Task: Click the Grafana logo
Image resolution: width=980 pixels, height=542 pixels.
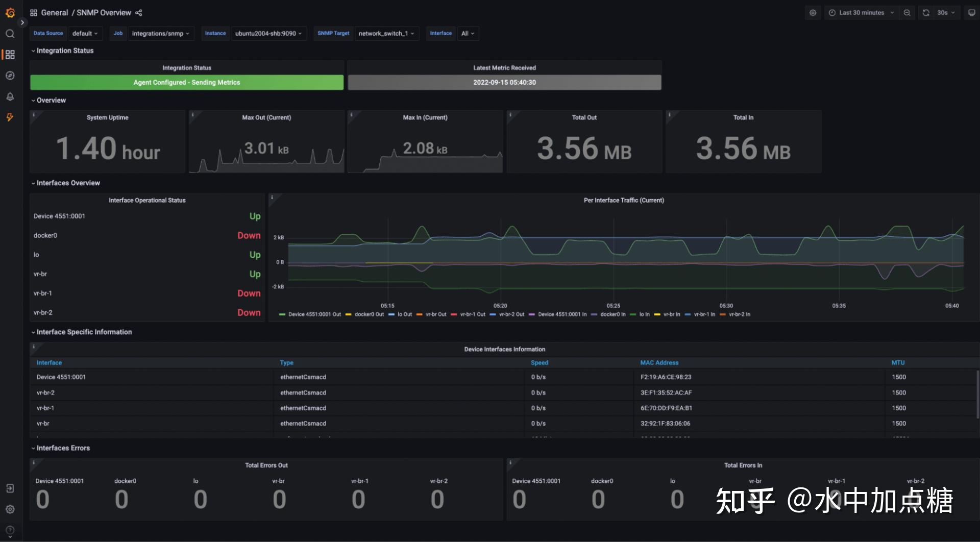Action: point(10,13)
